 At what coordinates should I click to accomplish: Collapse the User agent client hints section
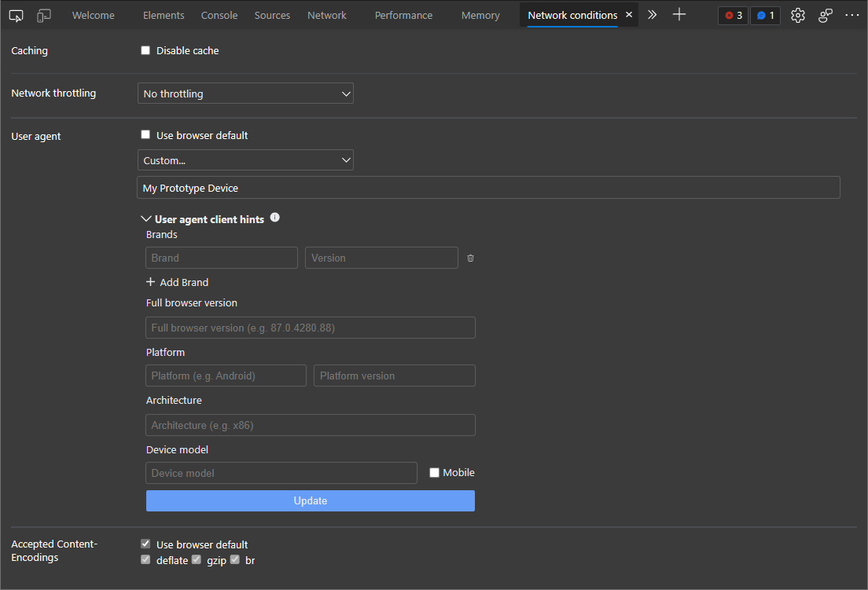point(146,218)
